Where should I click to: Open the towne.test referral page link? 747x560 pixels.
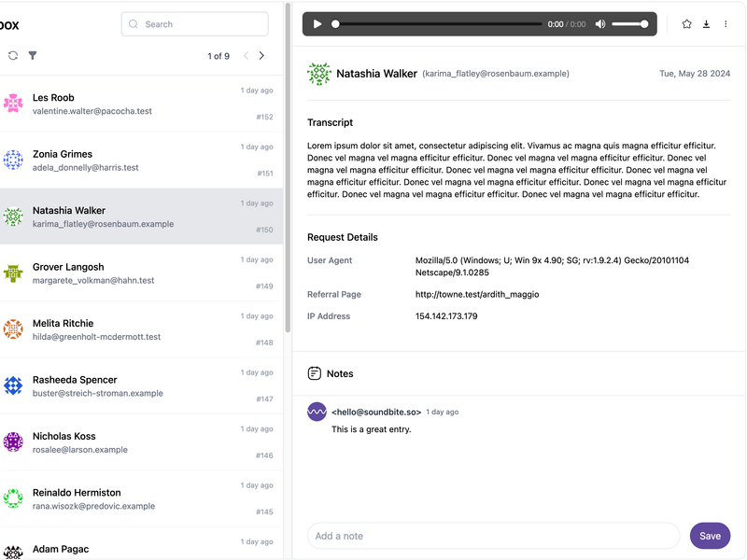[477, 295]
